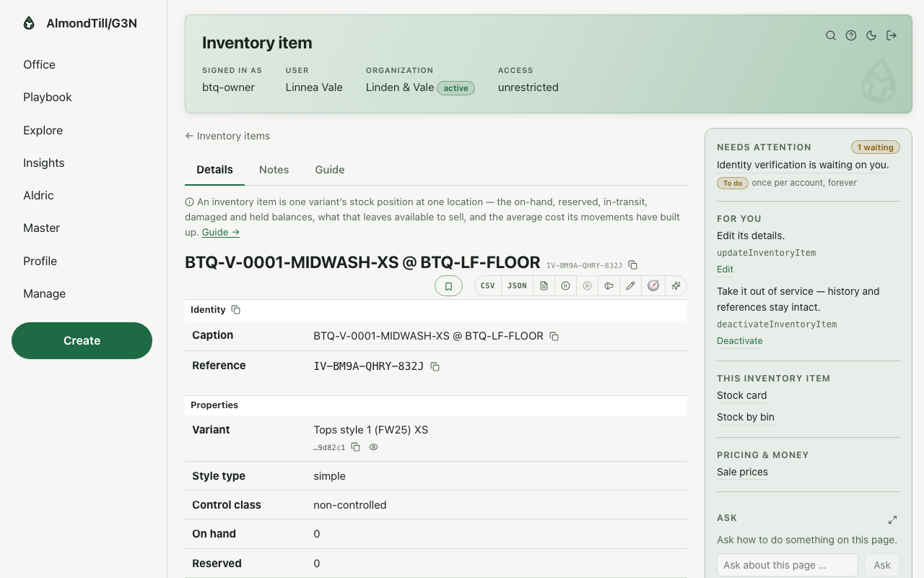Bookmark this inventory item
924x578 pixels.
point(448,286)
